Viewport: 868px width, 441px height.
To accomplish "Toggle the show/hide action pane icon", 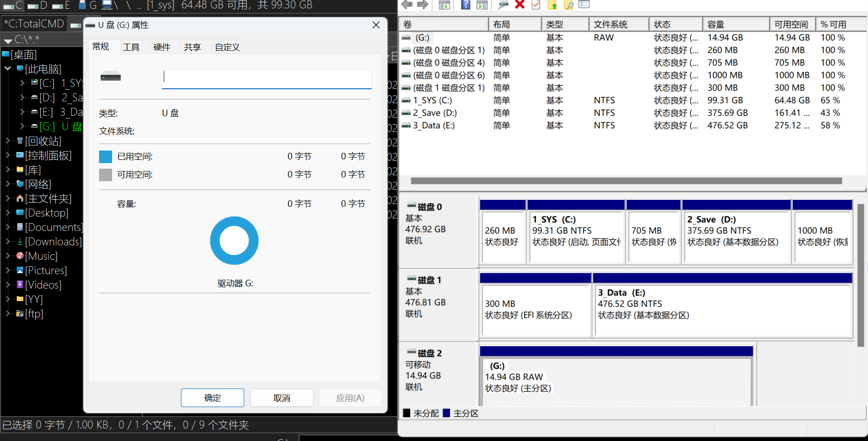I will click(x=482, y=5).
